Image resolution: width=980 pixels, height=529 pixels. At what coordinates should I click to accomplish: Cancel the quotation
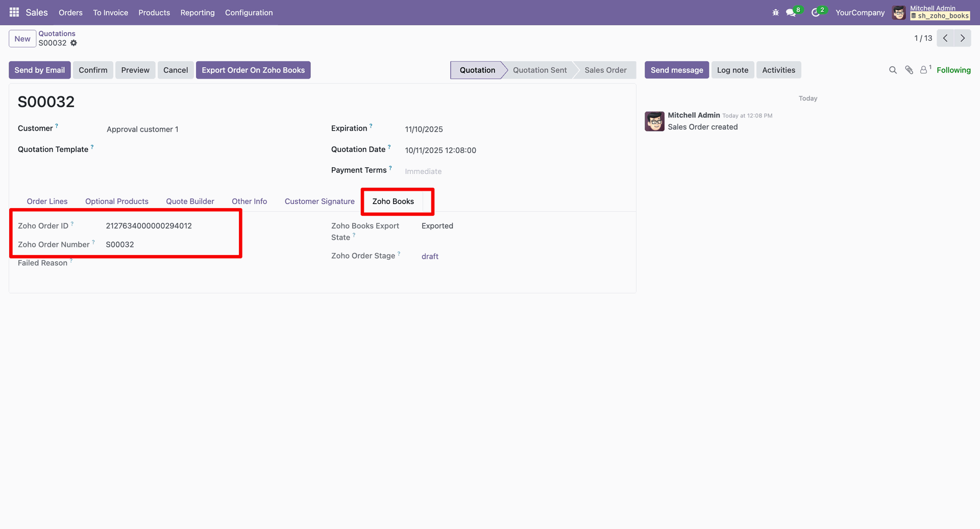176,70
